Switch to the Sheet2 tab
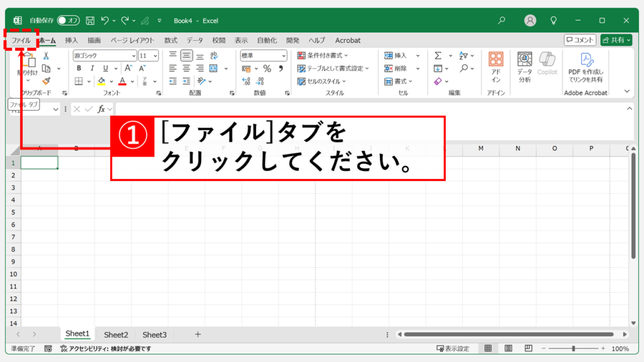The image size is (644, 362). pos(116,335)
